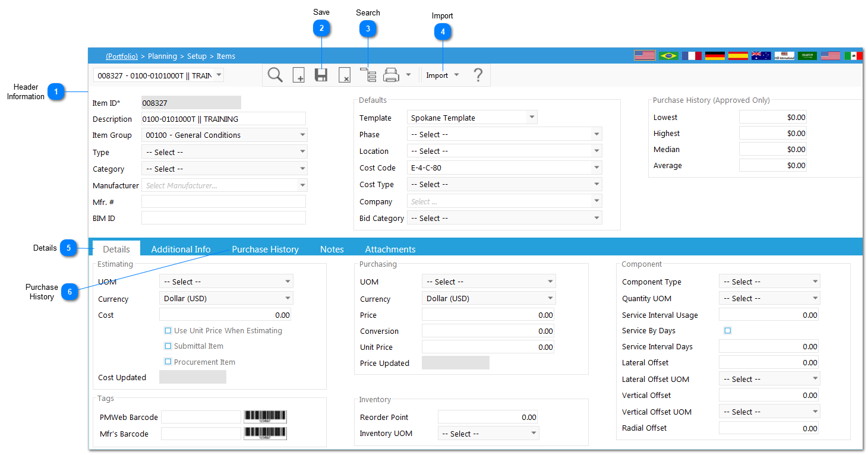Click the Radial Offset input field

coord(769,428)
